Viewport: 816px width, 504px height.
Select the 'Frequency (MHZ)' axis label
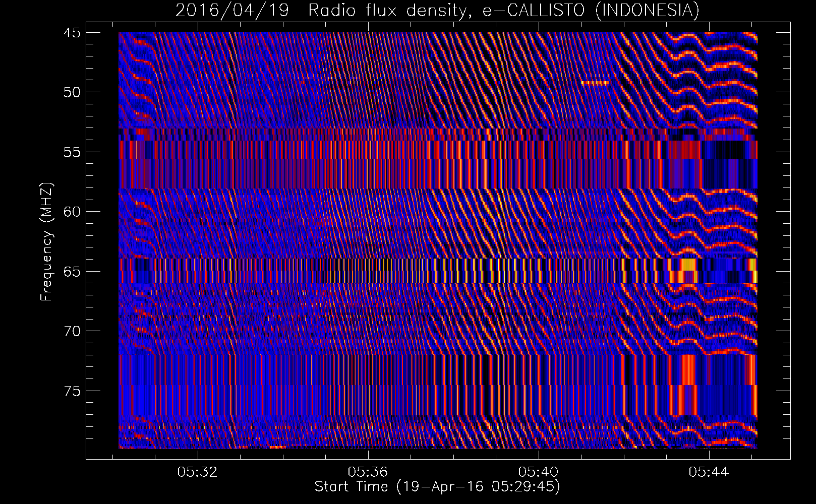coord(46,242)
